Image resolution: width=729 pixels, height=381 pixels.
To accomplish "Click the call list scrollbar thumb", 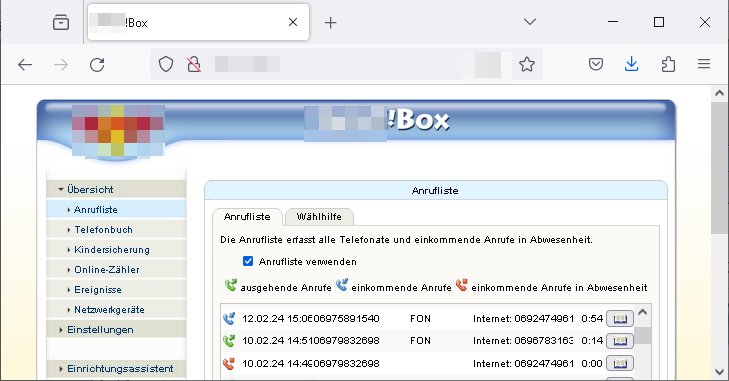I will [643, 335].
